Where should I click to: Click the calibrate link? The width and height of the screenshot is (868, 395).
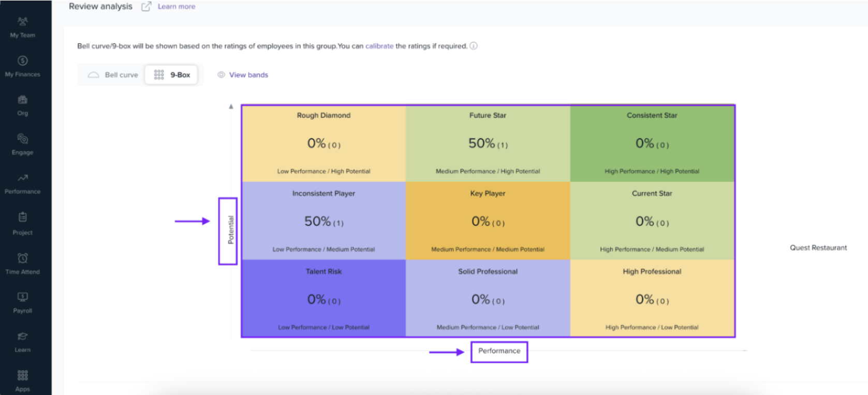click(379, 46)
